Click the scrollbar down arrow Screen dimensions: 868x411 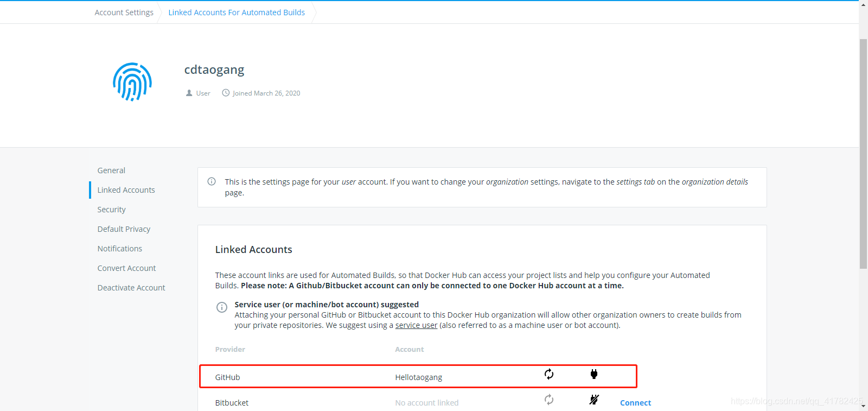pos(863,406)
